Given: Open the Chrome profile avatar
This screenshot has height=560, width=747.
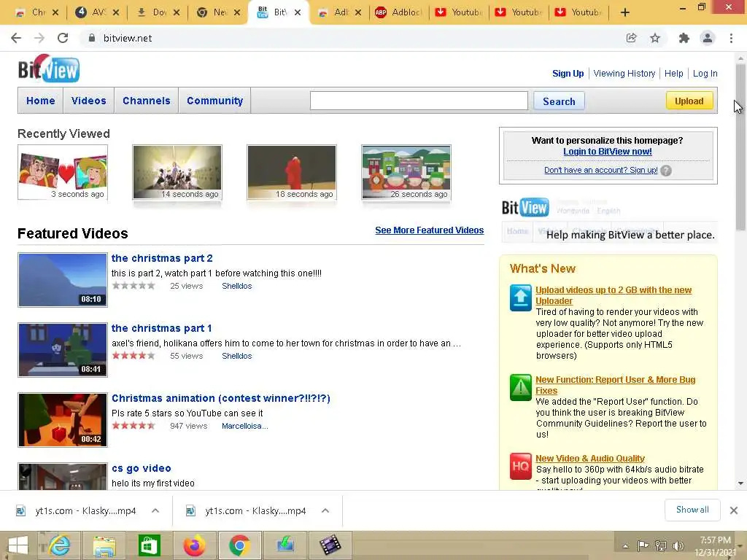Looking at the screenshot, I should (708, 38).
